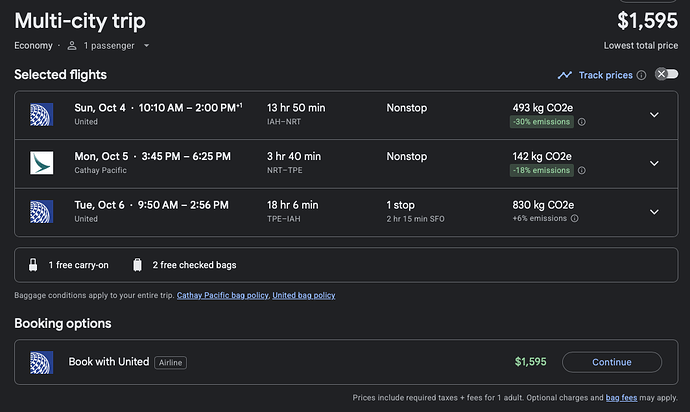Viewport: 690px width, 412px height.
Task: Click the '+6% emissions' text
Action: (540, 218)
